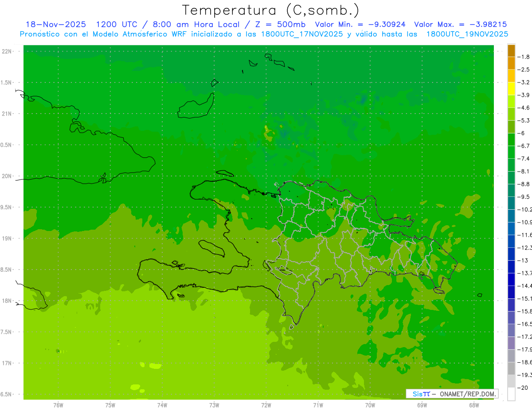Click the "-8.1" colorbar label
This screenshot has height=411, width=532.
[x=524, y=171]
